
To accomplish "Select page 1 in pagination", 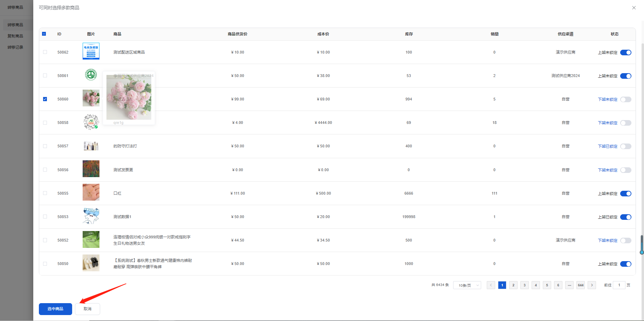I will pos(502,285).
